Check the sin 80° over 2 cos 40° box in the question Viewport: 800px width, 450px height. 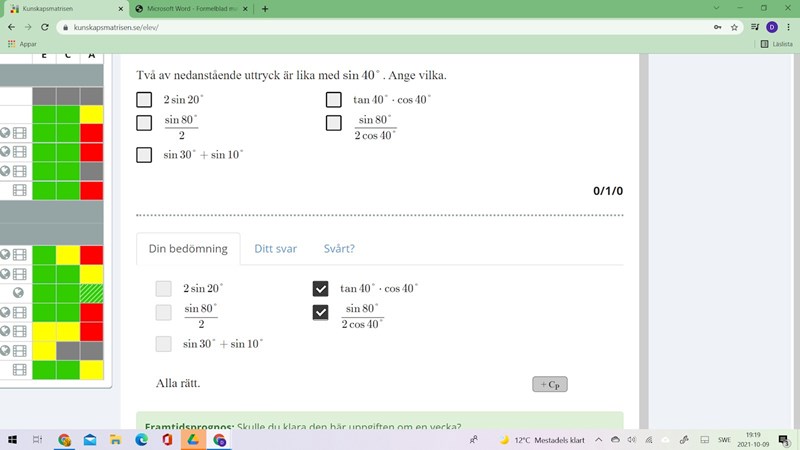tap(334, 123)
